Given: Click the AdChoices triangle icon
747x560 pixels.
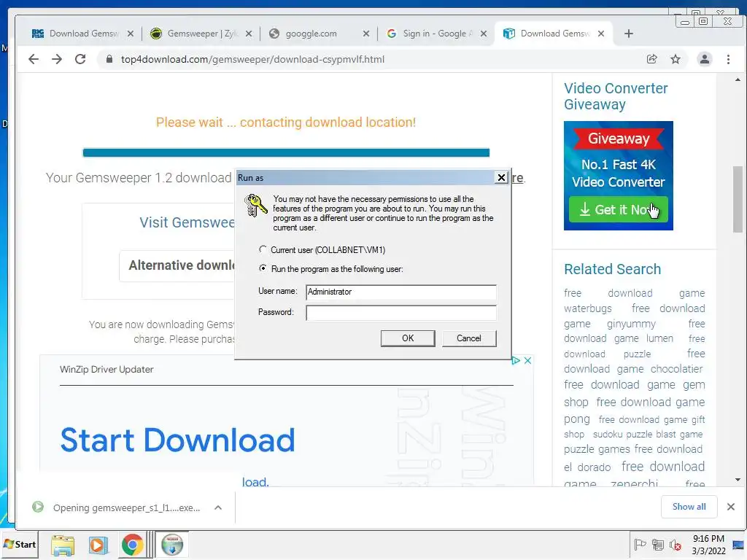Looking at the screenshot, I should (x=516, y=360).
